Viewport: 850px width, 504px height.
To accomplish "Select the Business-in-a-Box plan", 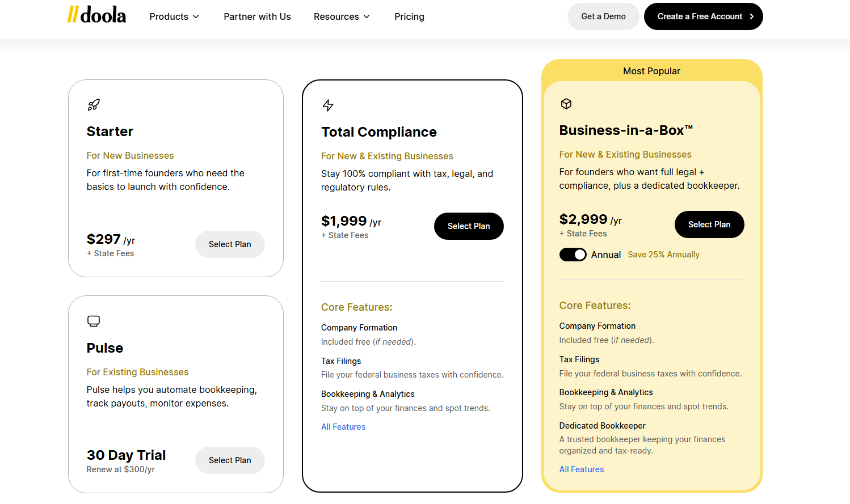I will (x=709, y=225).
